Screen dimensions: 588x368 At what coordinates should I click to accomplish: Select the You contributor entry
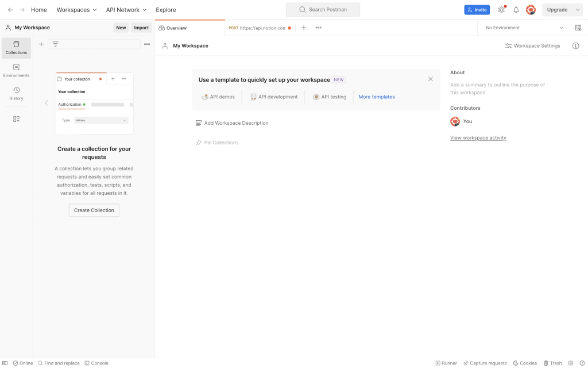pos(461,121)
